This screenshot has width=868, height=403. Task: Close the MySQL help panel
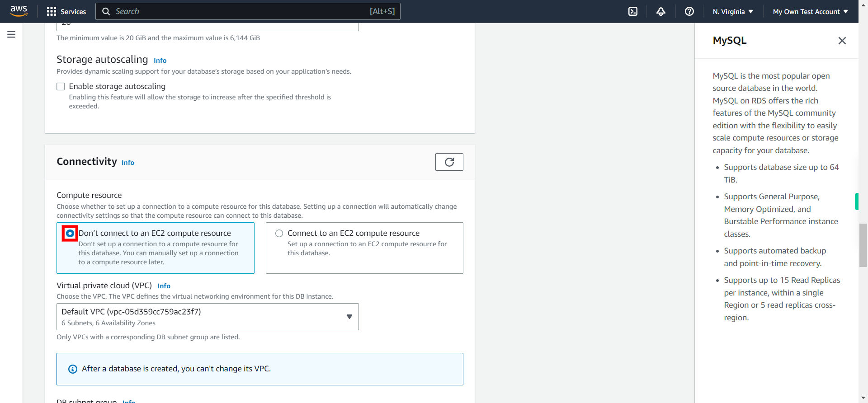842,41
